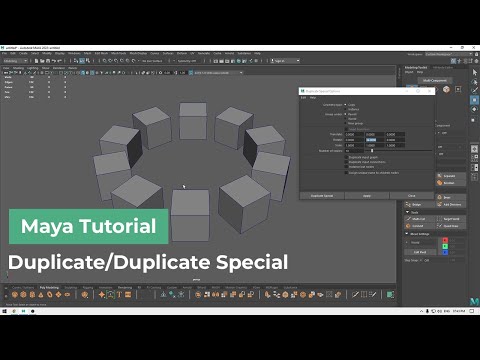This screenshot has height=360, width=480.
Task: Create a polygon cone from the shelf
Action: click(x=41, y=294)
